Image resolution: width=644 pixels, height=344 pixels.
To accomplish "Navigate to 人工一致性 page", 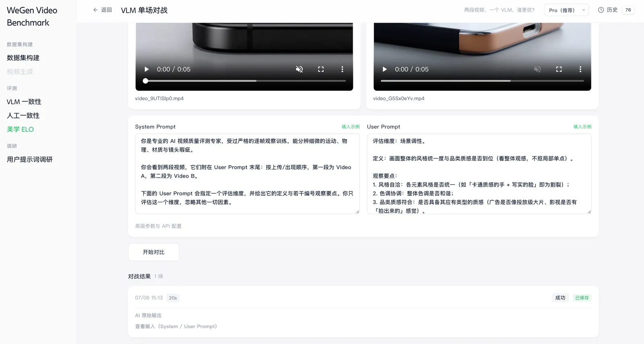I will (23, 115).
